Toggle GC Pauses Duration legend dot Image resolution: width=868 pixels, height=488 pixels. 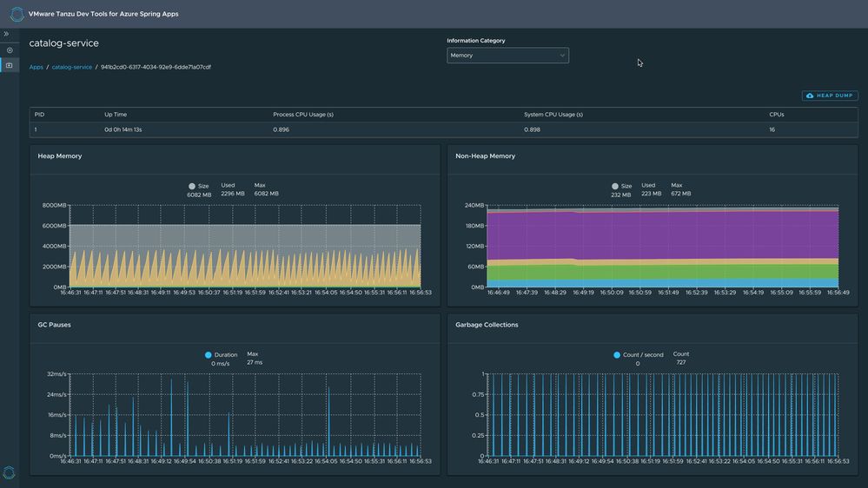tap(209, 355)
